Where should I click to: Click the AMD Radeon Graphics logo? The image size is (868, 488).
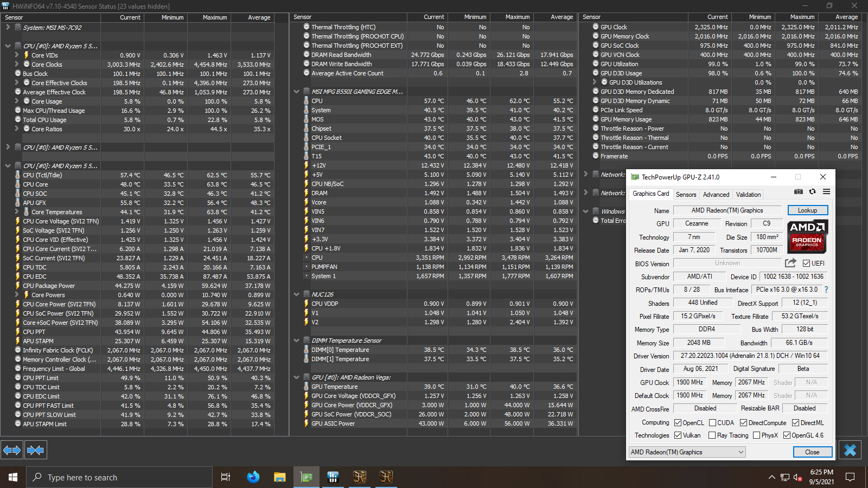[807, 236]
